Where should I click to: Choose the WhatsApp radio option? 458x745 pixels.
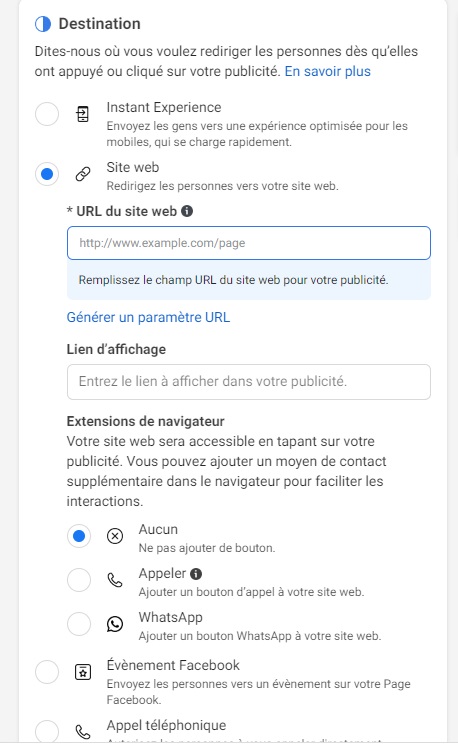[79, 624]
